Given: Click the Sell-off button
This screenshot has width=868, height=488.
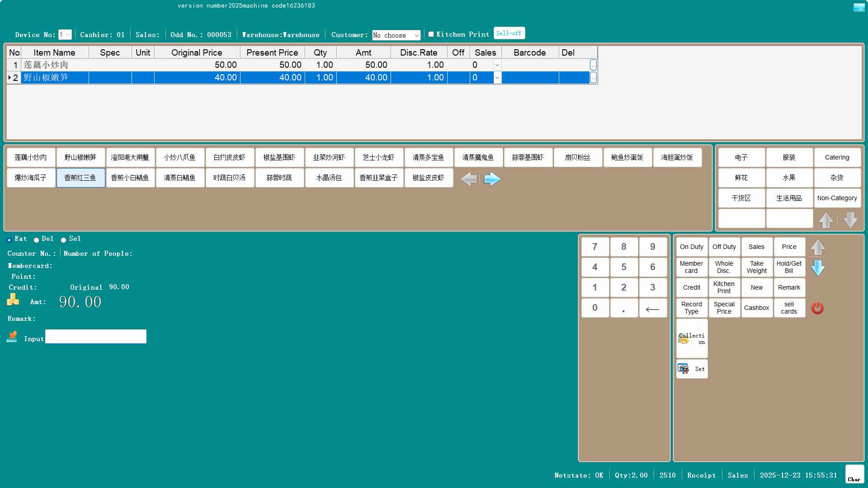Looking at the screenshot, I should (509, 33).
